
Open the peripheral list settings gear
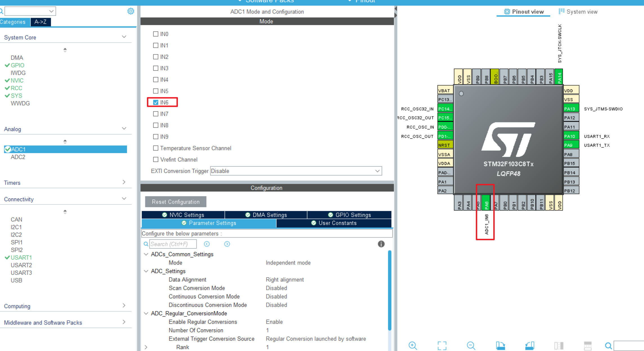pos(131,11)
